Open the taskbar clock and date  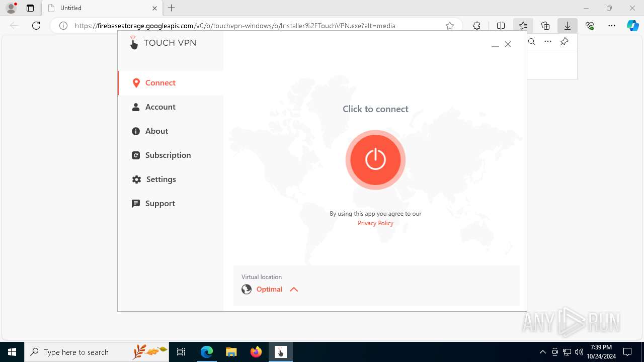tap(601, 352)
